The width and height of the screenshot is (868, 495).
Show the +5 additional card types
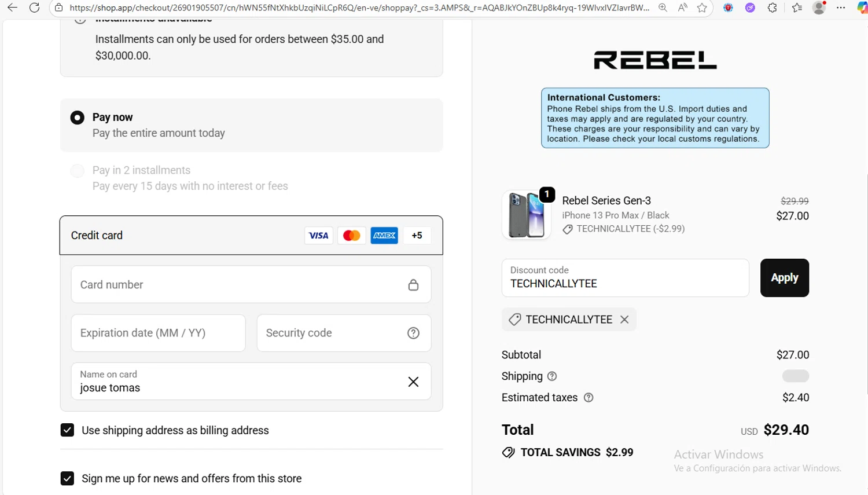pyautogui.click(x=417, y=236)
